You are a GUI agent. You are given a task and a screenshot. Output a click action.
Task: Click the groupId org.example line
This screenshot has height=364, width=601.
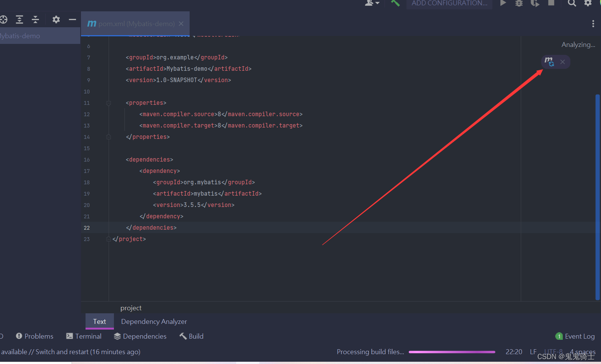[x=177, y=58]
